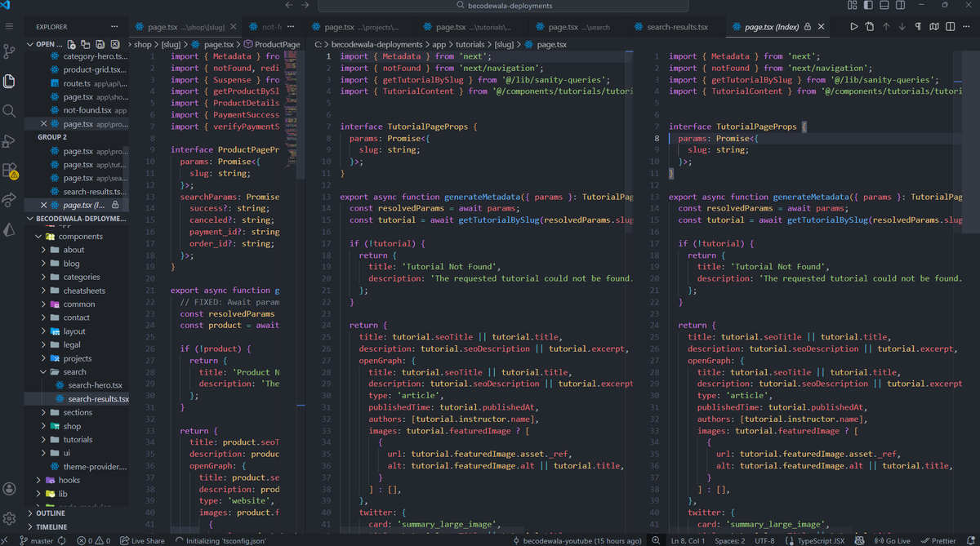Run the file with the play icon
Viewport: 980px width, 546px height.
coord(854,27)
